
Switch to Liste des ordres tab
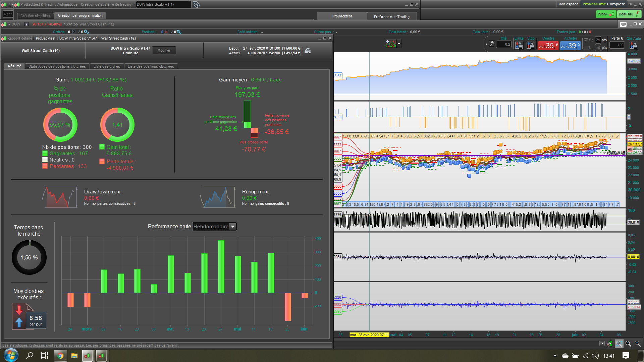(x=107, y=66)
